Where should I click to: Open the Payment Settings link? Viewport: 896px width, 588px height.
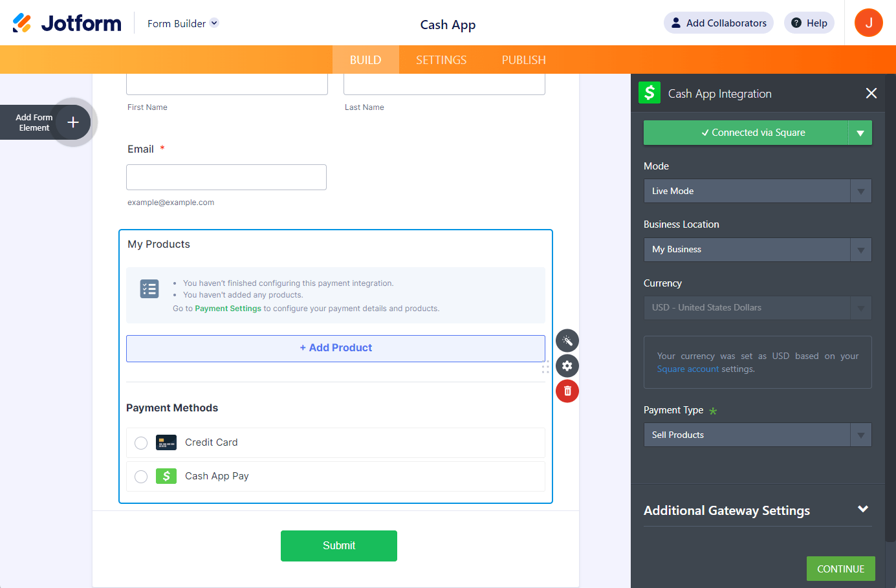(228, 309)
